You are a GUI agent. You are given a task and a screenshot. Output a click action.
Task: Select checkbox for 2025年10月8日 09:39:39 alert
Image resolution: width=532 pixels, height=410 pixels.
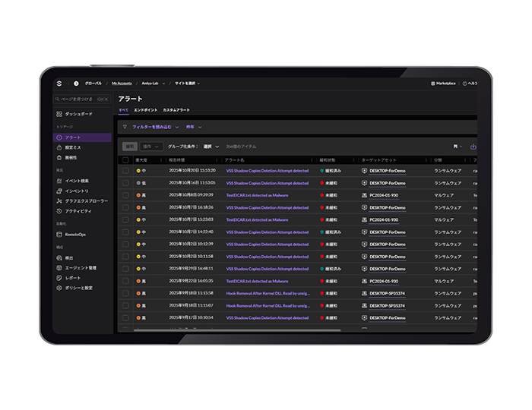125,195
